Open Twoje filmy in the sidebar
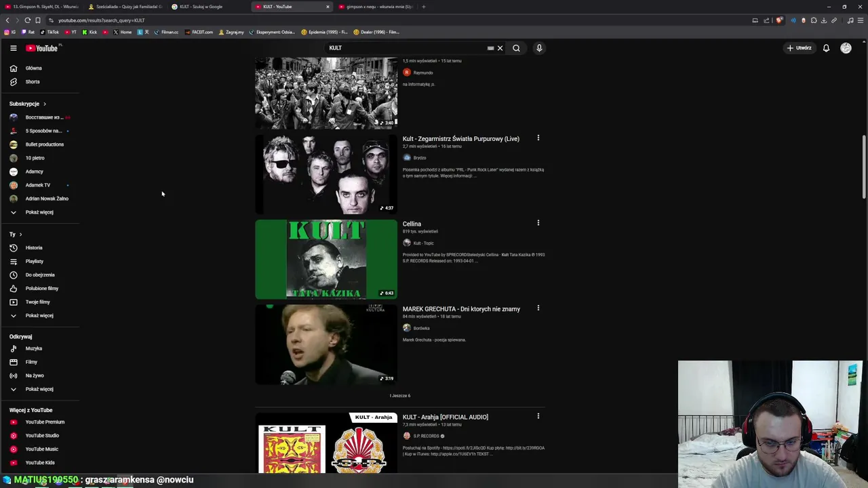868x488 pixels. tap(39, 302)
